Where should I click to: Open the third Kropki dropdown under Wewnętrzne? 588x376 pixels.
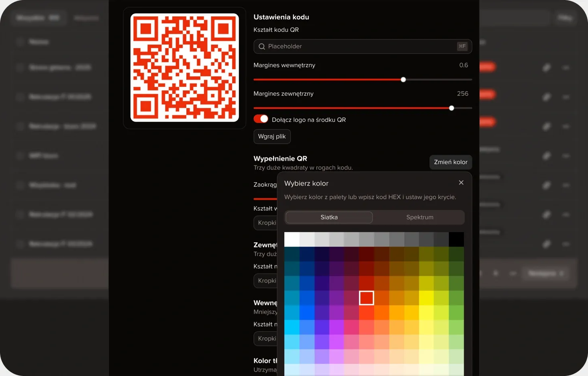tap(265, 339)
